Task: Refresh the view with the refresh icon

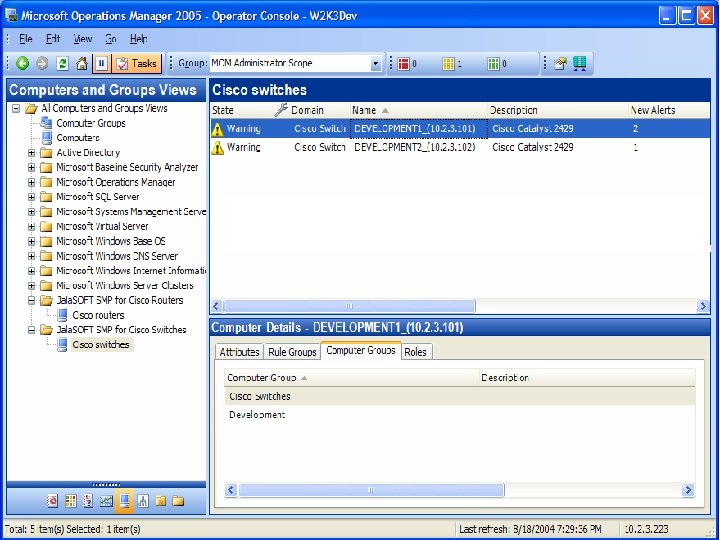Action: (62, 63)
